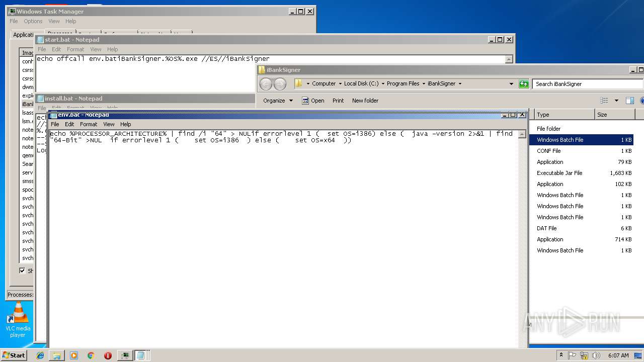Image resolution: width=644 pixels, height=362 pixels.
Task: Open Internet Explorer from the taskbar
Action: click(40, 355)
